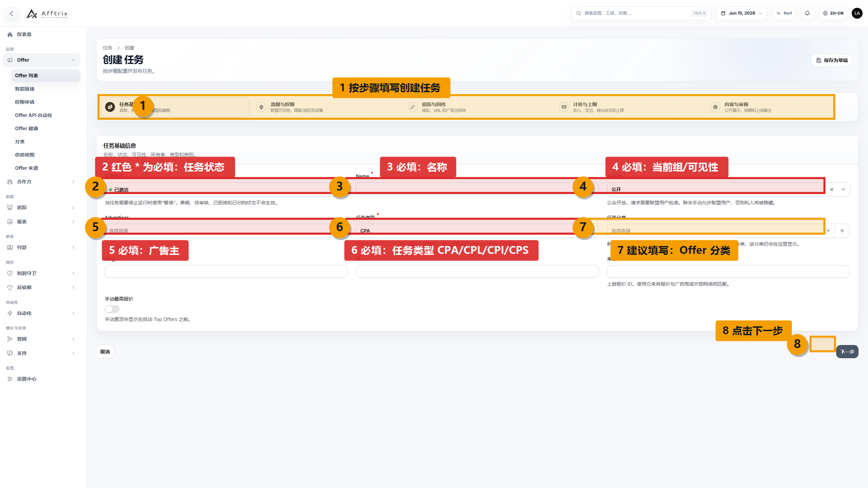The width and height of the screenshot is (868, 488).
Task: Click 任务 breadcrumb link
Action: [x=107, y=48]
